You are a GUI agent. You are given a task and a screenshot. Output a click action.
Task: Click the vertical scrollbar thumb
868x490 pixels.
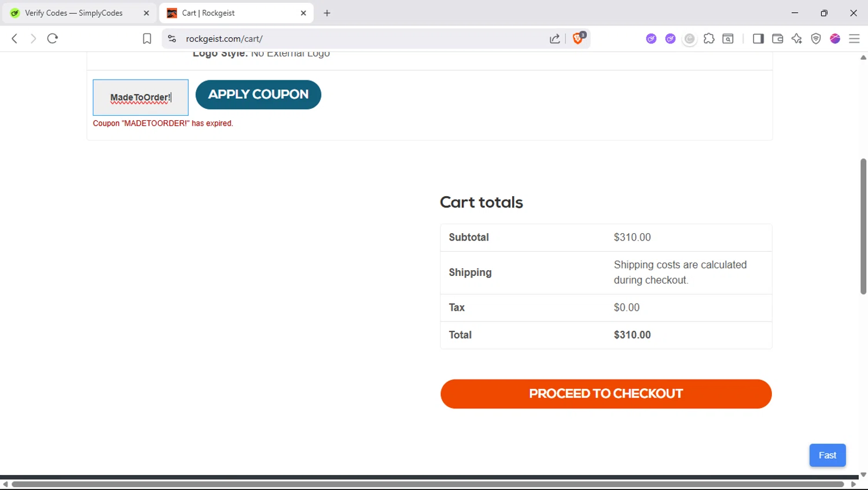863,226
